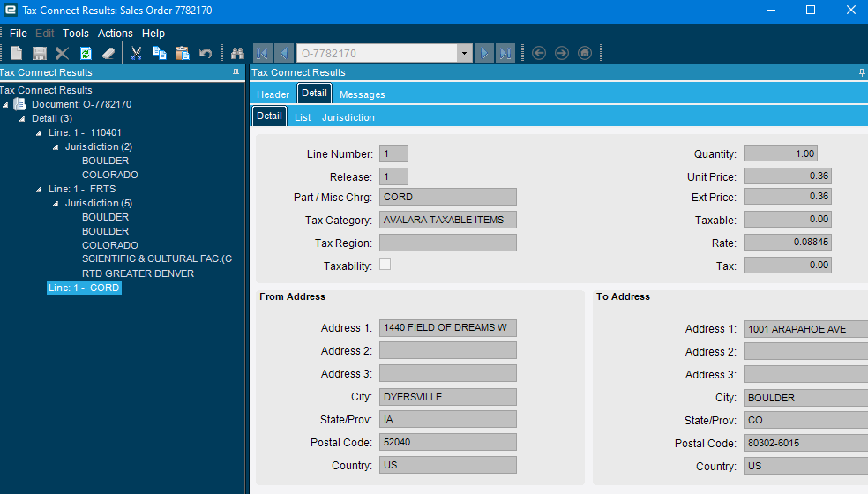
Task: Switch to the List sub-tab
Action: coord(303,117)
